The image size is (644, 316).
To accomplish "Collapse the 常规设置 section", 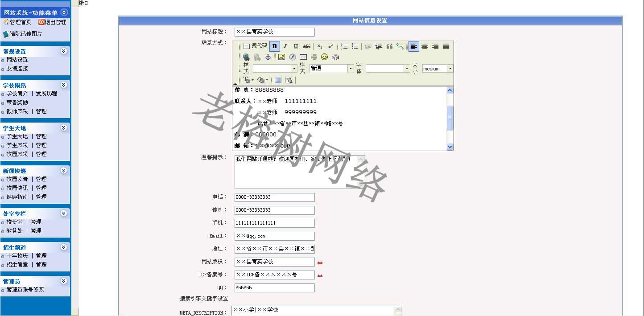I will tap(64, 51).
